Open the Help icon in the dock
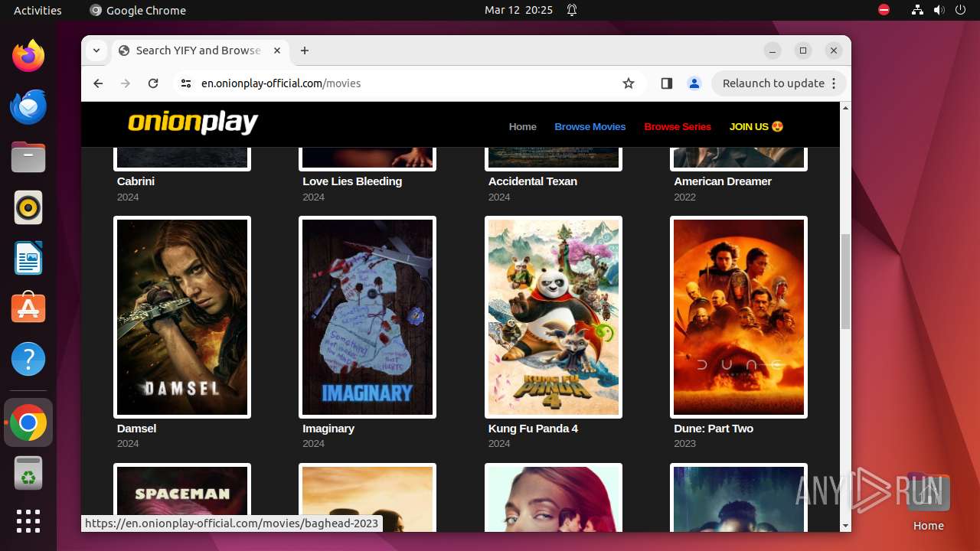The width and height of the screenshot is (980, 551). point(28,359)
